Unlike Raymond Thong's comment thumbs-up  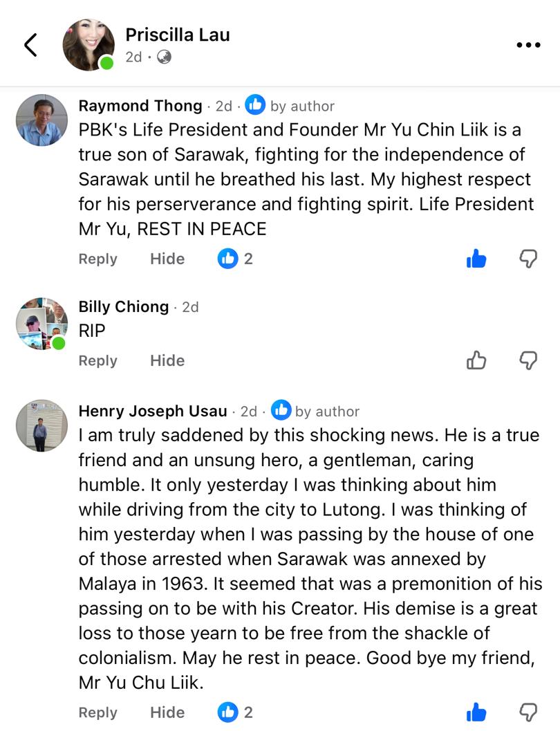point(476,259)
